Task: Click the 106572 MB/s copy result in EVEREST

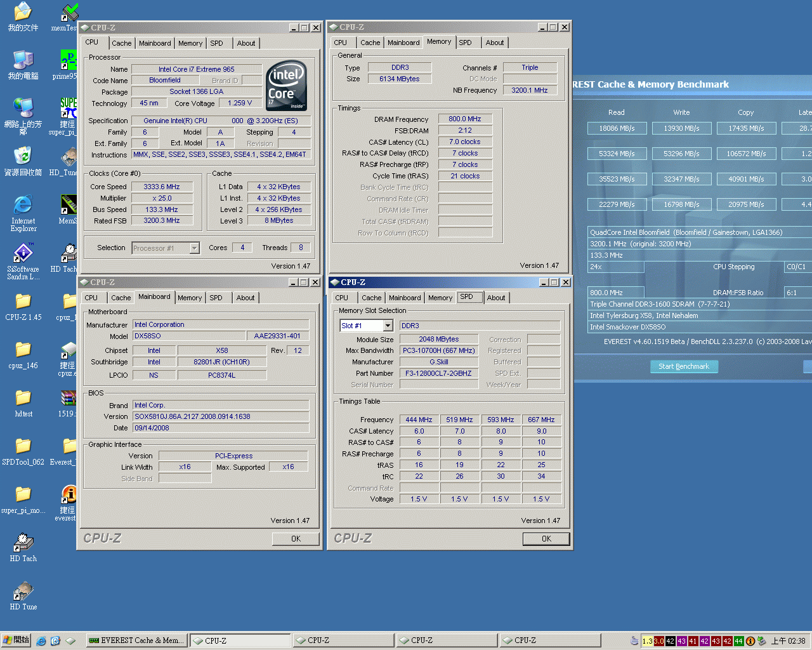Action: pyautogui.click(x=747, y=154)
